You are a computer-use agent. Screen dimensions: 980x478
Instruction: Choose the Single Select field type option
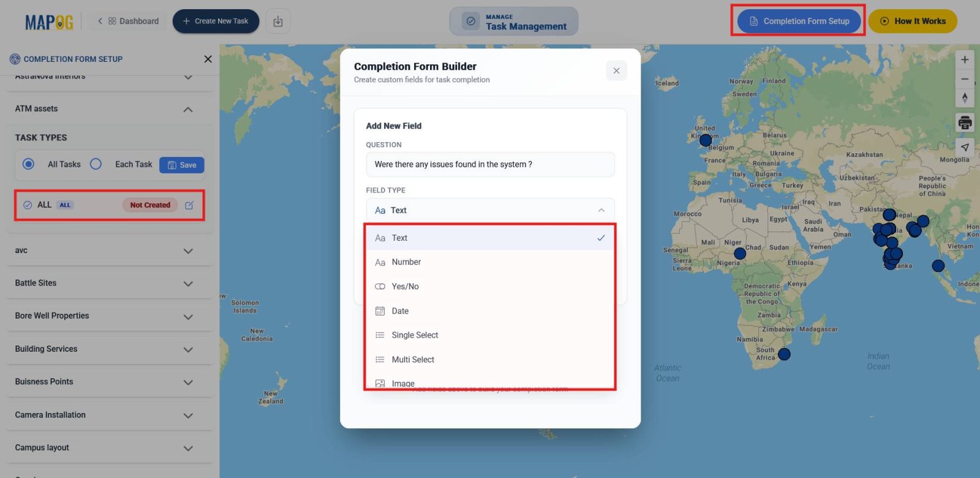(490, 335)
